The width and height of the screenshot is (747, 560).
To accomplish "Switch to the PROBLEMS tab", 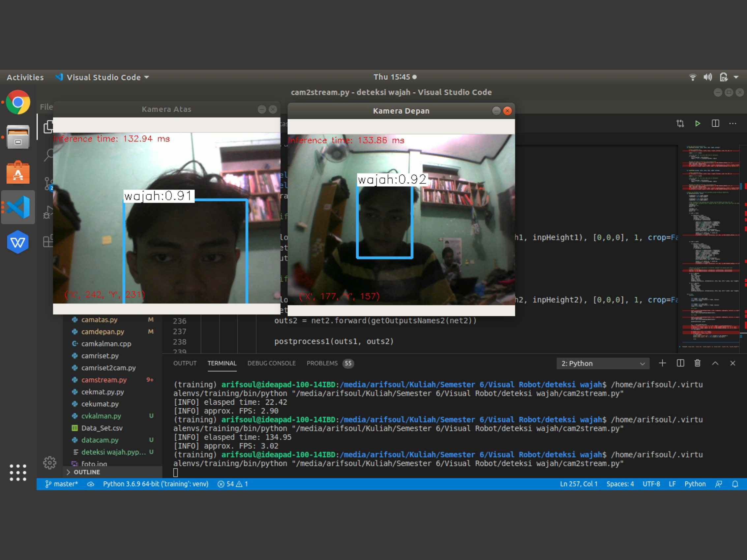I will [322, 363].
